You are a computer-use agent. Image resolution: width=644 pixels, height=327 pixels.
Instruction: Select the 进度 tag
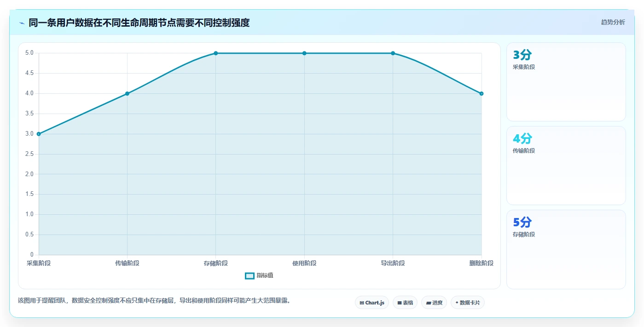(434, 303)
